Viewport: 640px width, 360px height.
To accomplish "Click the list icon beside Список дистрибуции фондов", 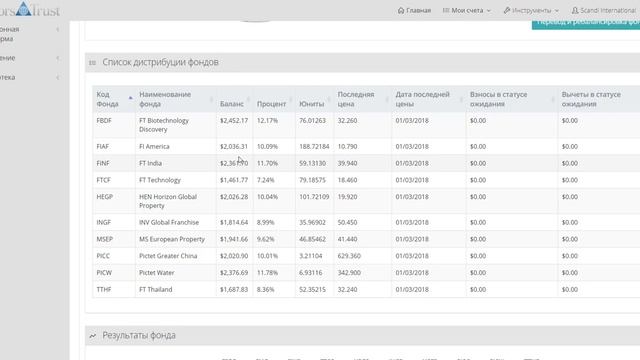I will click(93, 62).
